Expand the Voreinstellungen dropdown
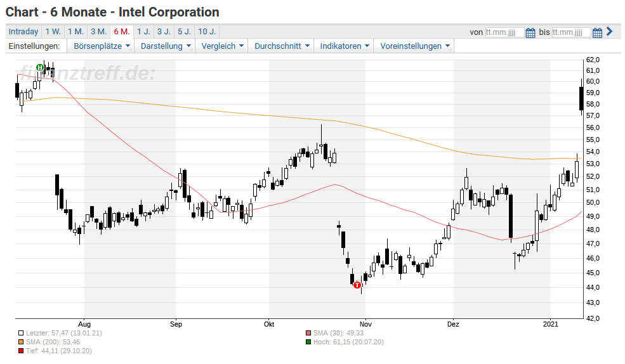The height and width of the screenshot is (364, 625). [x=414, y=46]
